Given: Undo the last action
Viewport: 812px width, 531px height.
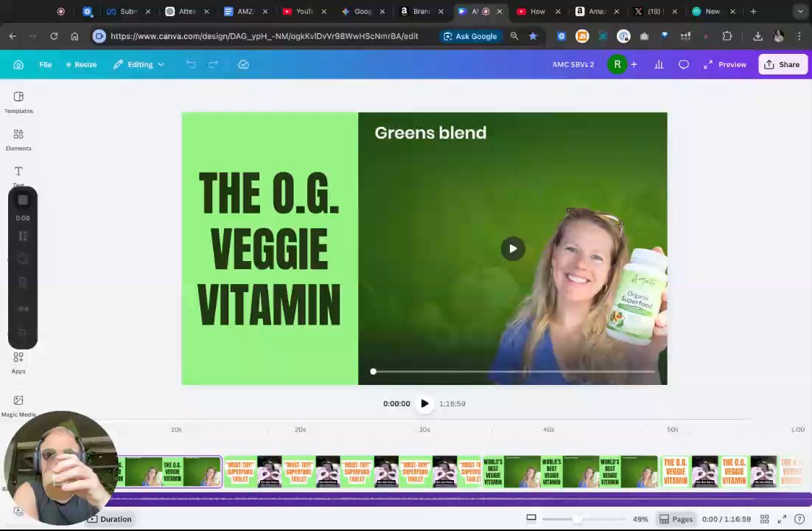Looking at the screenshot, I should [x=191, y=64].
